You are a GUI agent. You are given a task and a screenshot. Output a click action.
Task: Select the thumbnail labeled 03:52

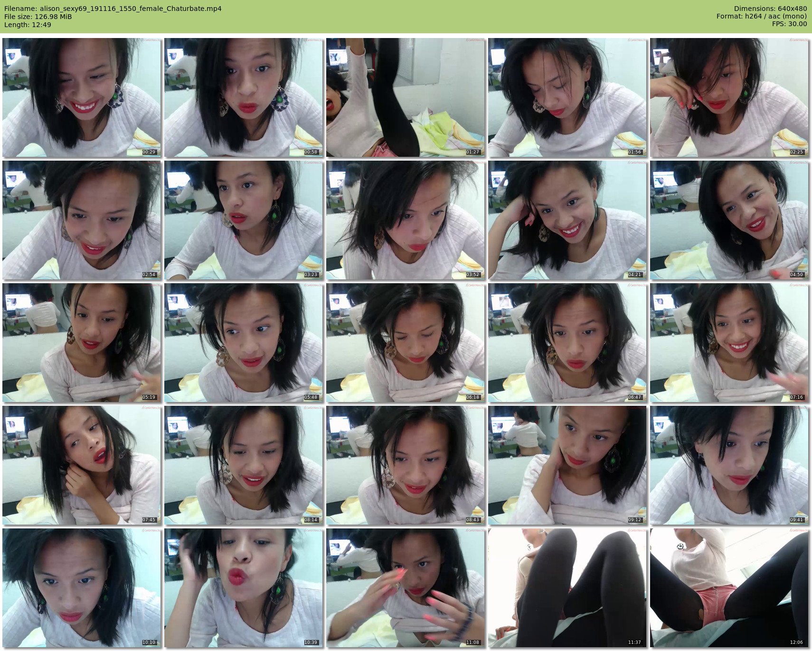(x=406, y=220)
